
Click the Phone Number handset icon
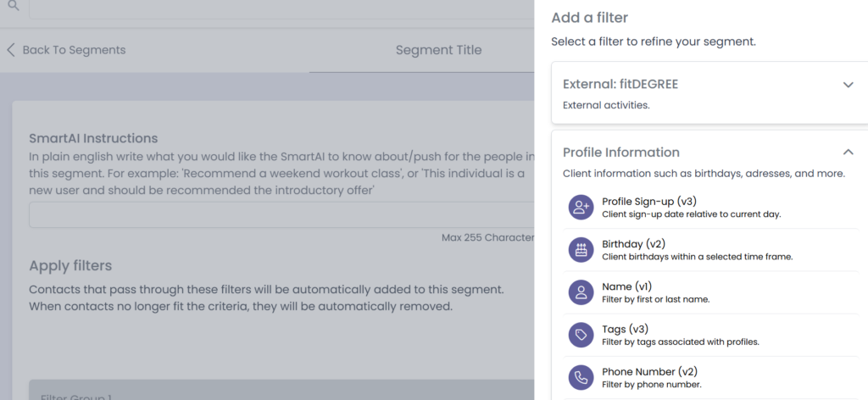581,377
